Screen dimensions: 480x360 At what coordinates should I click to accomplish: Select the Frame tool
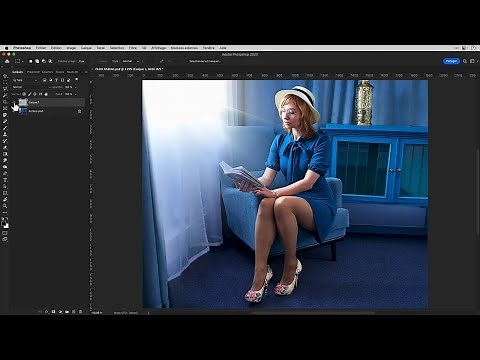[5, 108]
